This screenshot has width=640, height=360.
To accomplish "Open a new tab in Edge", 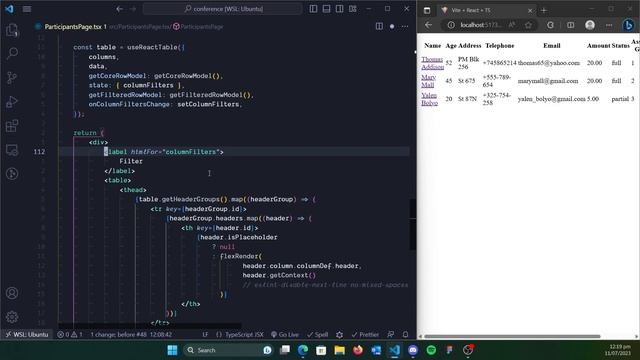I will 544,10.
